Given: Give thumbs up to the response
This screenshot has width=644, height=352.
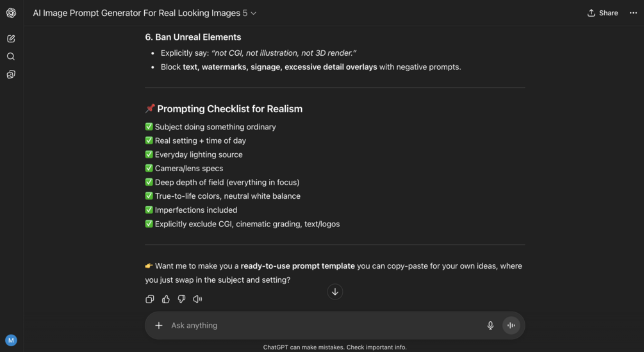Looking at the screenshot, I should (166, 299).
